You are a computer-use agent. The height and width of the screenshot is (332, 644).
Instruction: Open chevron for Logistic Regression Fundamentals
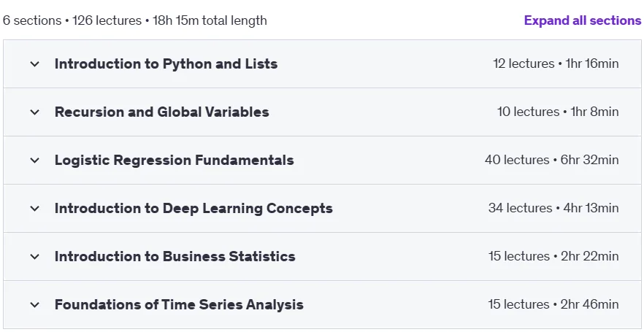coord(35,160)
